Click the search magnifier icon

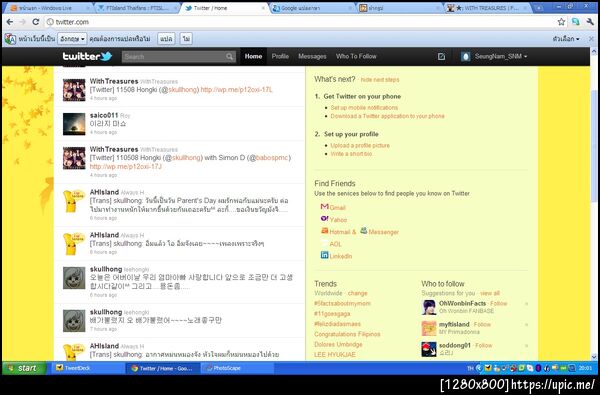229,57
